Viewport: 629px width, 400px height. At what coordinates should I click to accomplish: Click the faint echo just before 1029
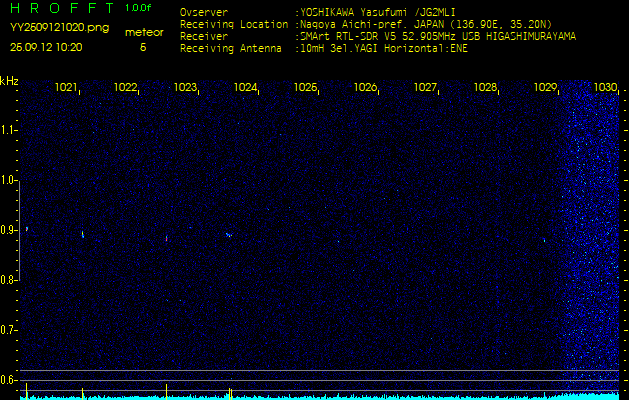544,241
